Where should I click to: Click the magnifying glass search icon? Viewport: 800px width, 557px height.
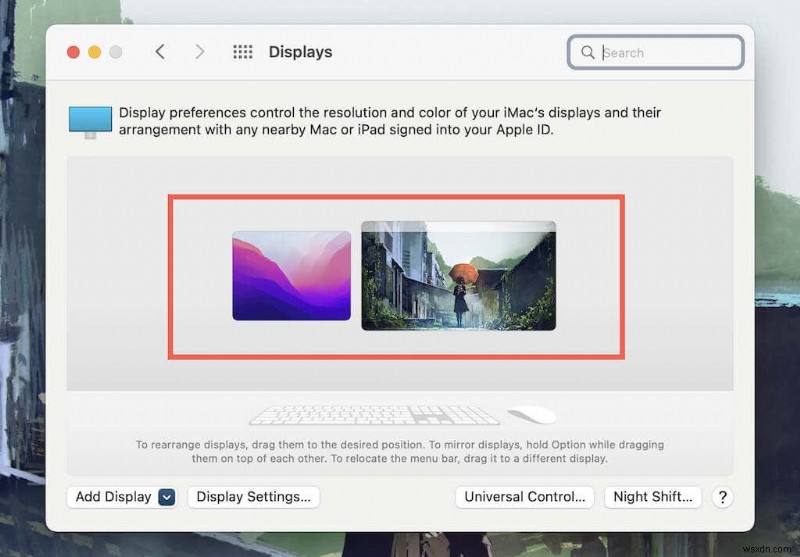(588, 52)
